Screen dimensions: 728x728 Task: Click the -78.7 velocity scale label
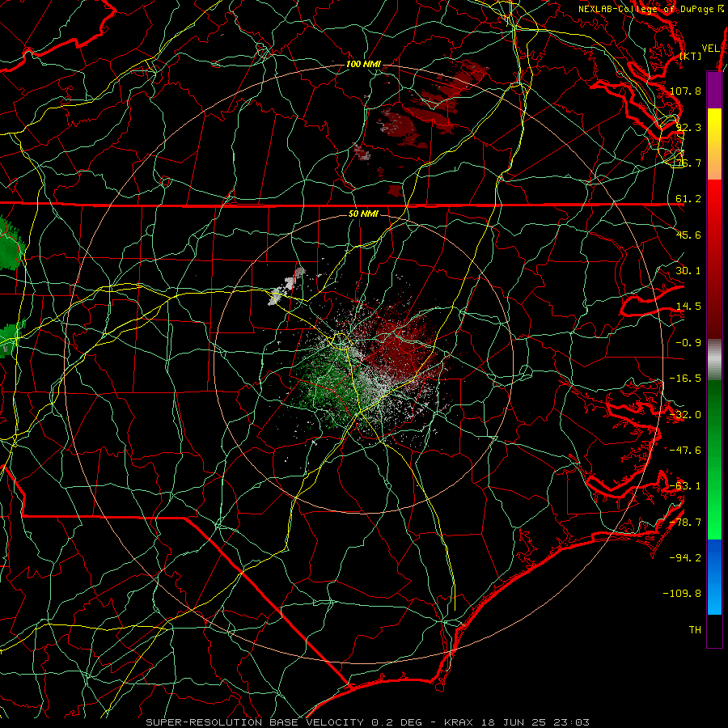click(x=685, y=523)
